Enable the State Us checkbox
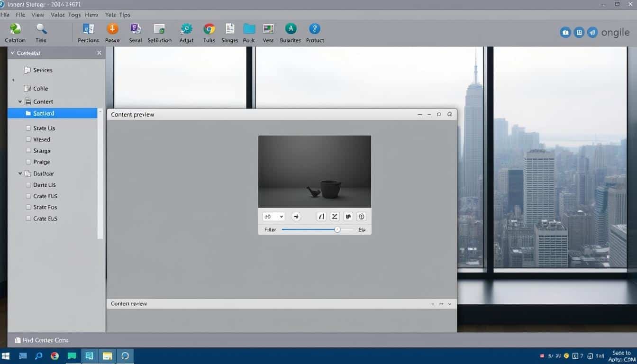637x364 pixels. click(x=28, y=128)
